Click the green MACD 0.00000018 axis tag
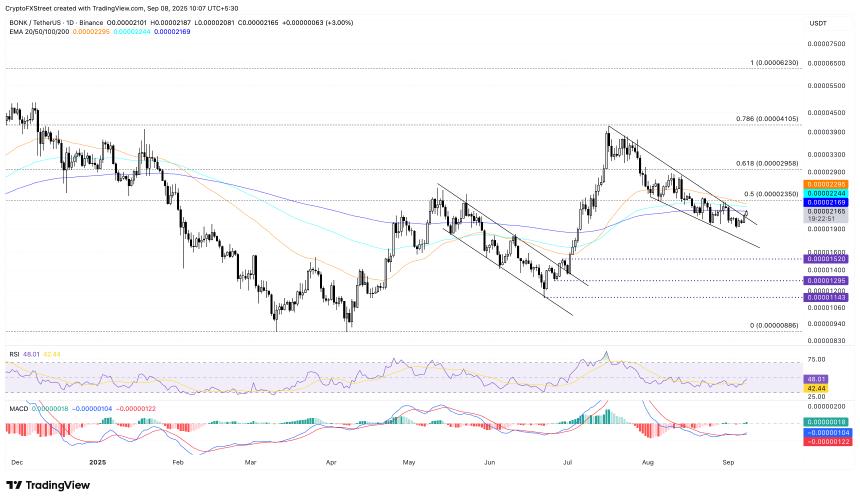 828,423
